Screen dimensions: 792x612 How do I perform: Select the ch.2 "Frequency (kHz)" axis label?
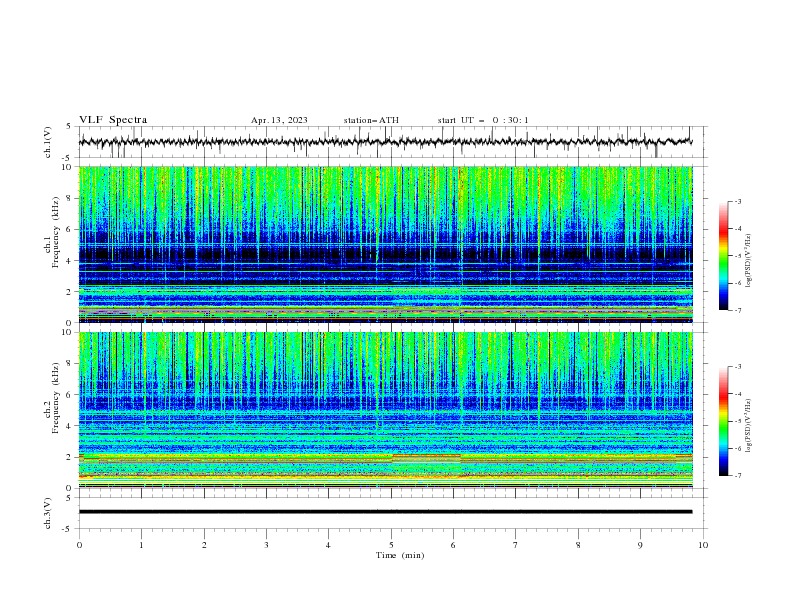point(55,398)
